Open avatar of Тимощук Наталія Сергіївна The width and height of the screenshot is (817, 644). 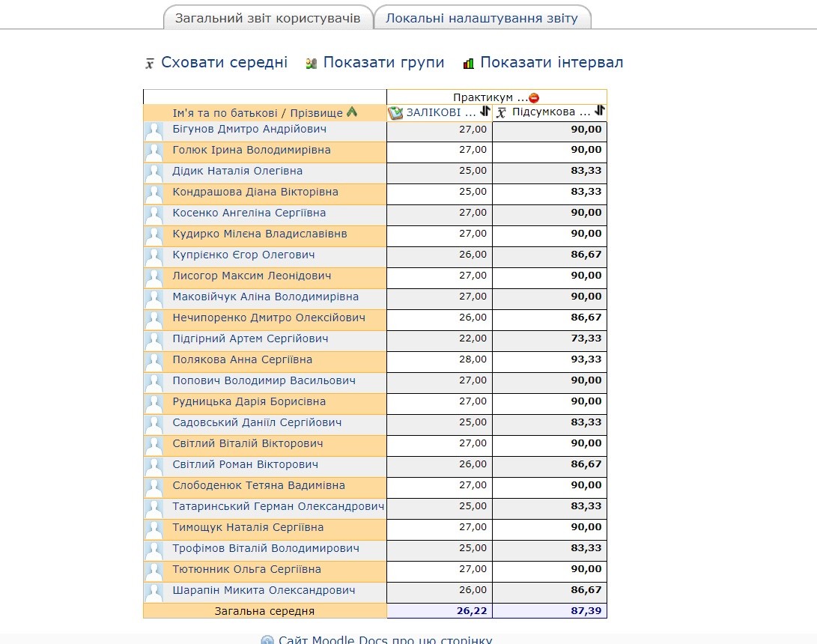click(154, 529)
